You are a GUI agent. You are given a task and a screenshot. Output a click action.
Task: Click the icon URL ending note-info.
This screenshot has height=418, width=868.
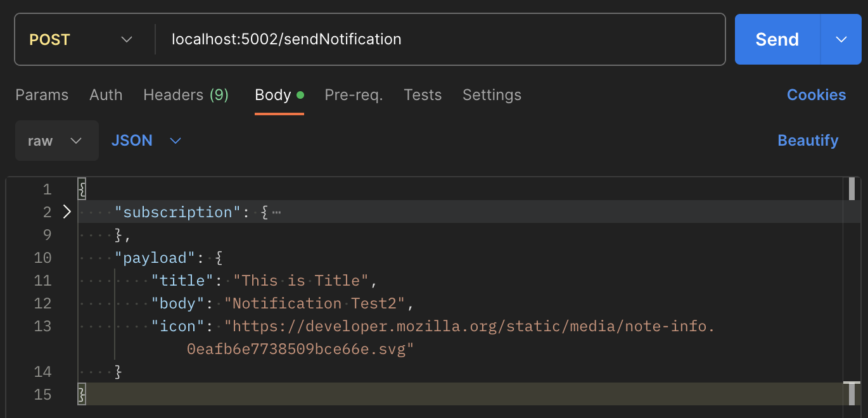tap(469, 326)
